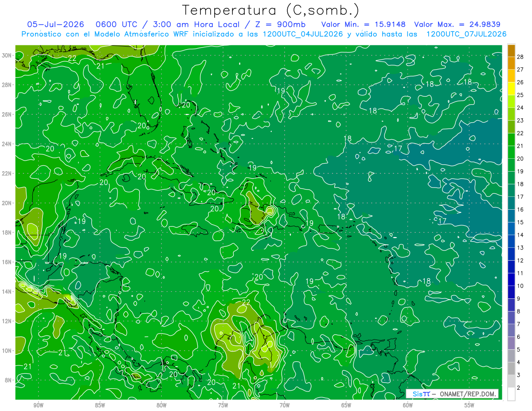This screenshot has width=532, height=411.
Task: Pick the swatch between legend 22 and 23
Action: point(511,127)
